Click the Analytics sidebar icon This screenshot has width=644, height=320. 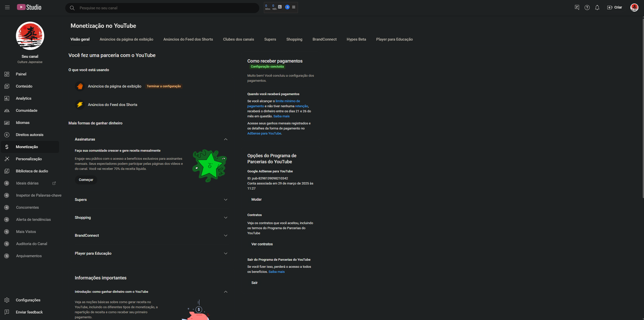click(7, 98)
